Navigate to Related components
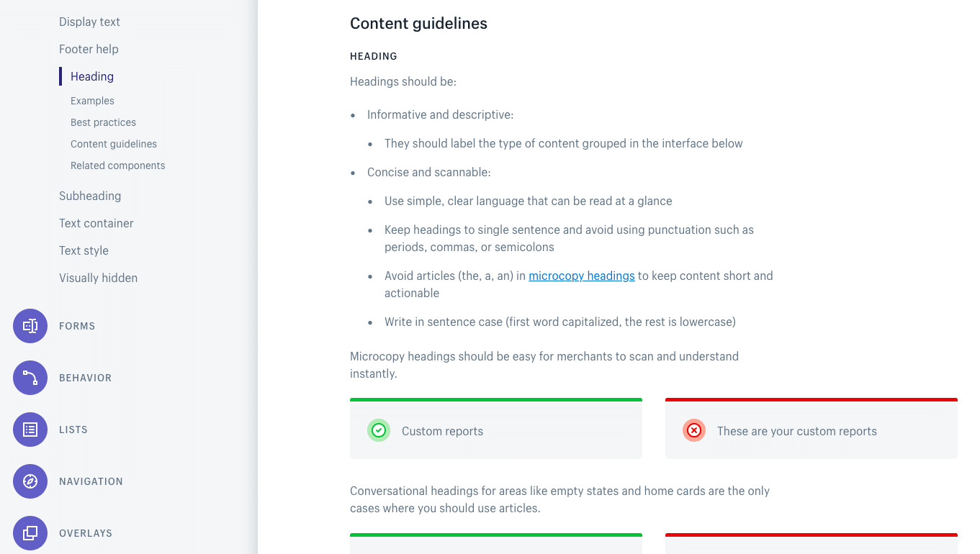 pyautogui.click(x=117, y=165)
